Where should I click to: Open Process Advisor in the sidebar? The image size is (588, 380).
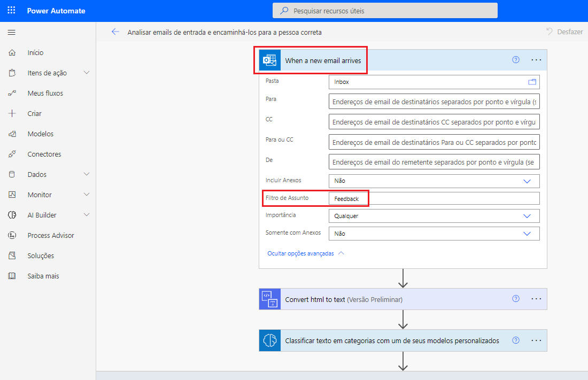coord(51,235)
